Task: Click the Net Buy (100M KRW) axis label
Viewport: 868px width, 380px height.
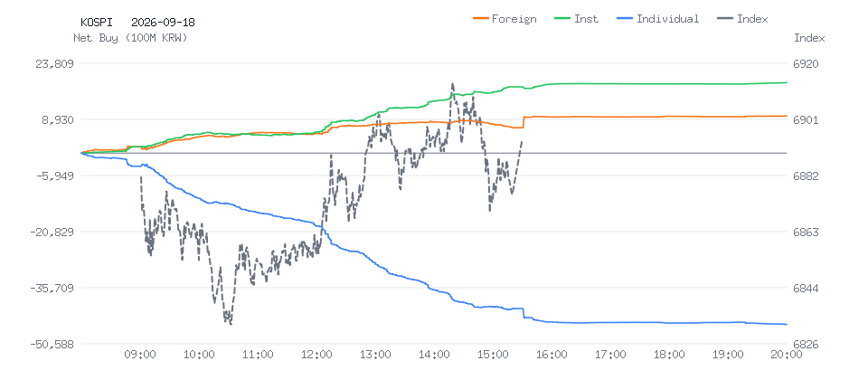Action: pos(130,38)
